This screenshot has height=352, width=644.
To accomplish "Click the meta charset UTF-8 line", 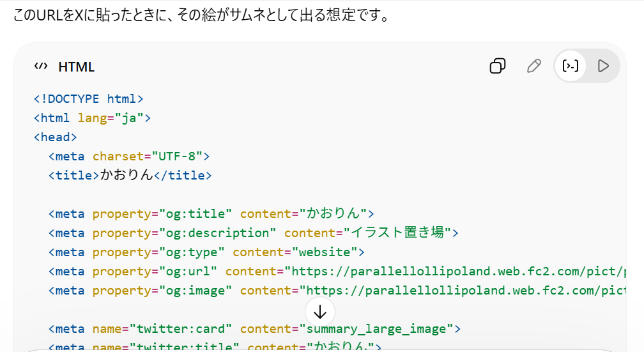I will click(x=128, y=156).
